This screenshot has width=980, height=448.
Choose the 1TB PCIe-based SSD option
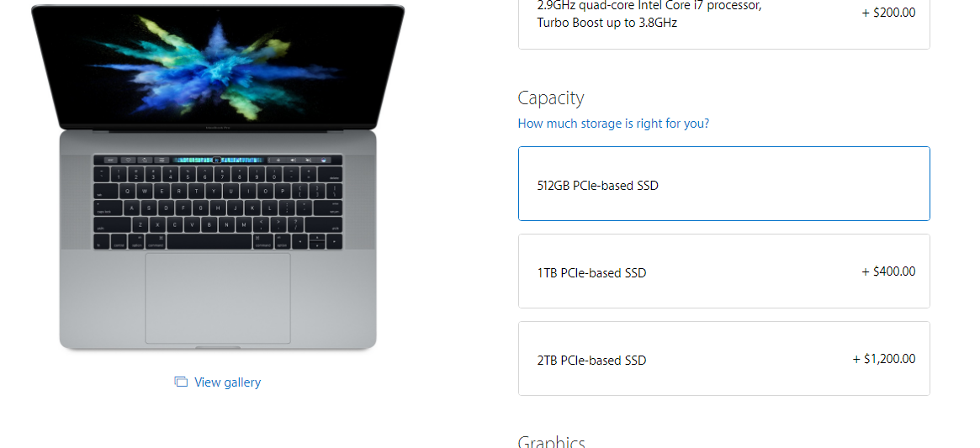pyautogui.click(x=723, y=271)
